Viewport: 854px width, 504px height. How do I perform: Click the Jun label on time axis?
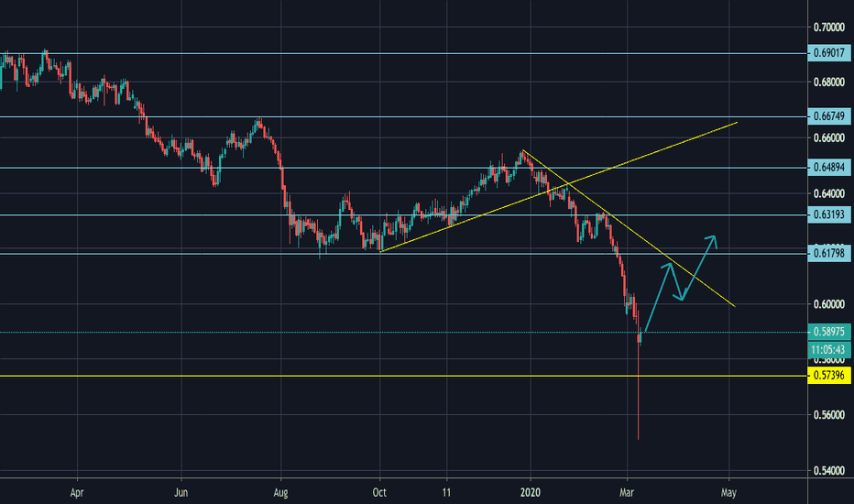(181, 493)
